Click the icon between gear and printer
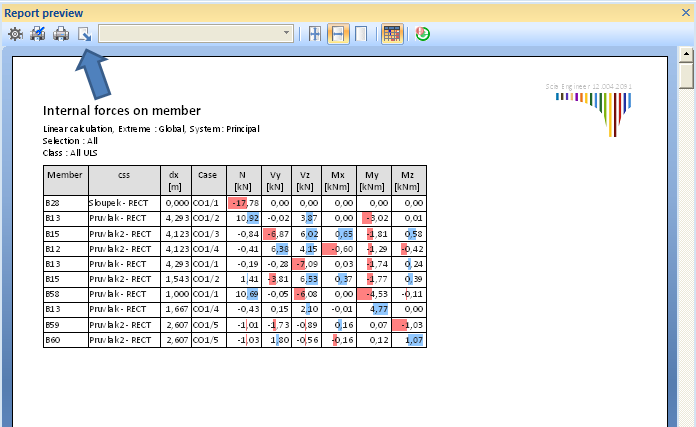696x427 pixels. coord(38,34)
